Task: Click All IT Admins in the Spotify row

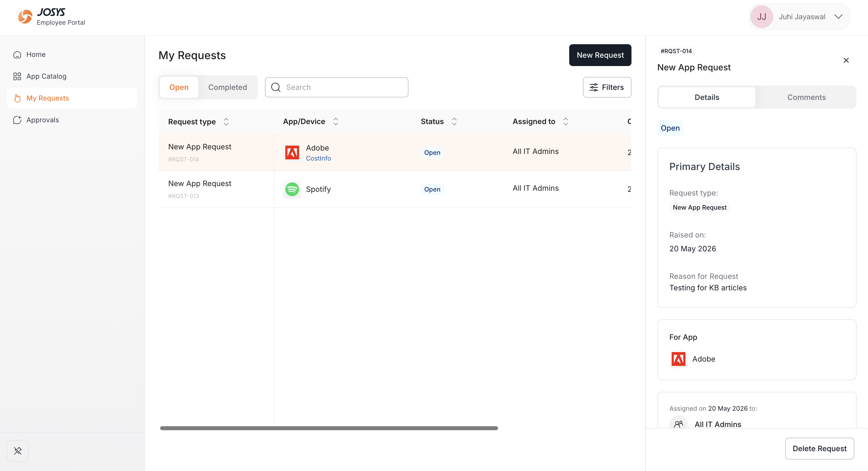Action: pyautogui.click(x=535, y=188)
